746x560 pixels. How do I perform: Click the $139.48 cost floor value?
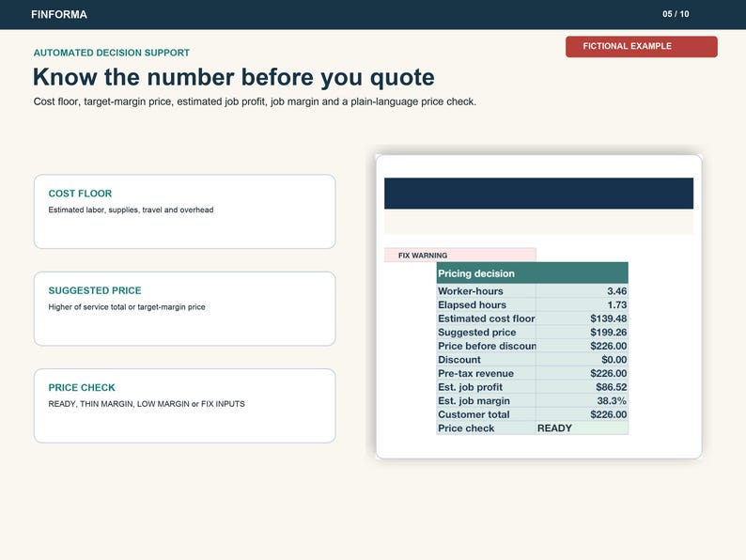coord(609,319)
